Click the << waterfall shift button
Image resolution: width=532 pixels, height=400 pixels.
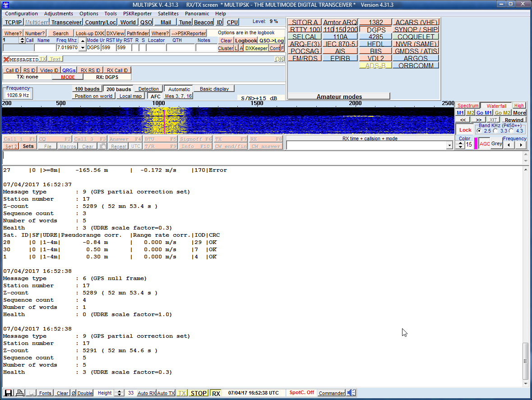pyautogui.click(x=463, y=120)
